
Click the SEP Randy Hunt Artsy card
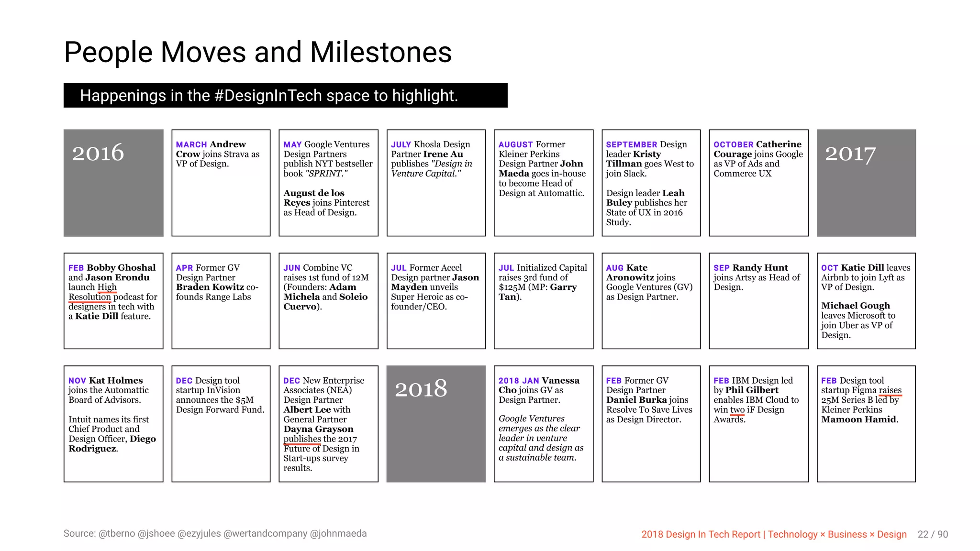point(758,301)
